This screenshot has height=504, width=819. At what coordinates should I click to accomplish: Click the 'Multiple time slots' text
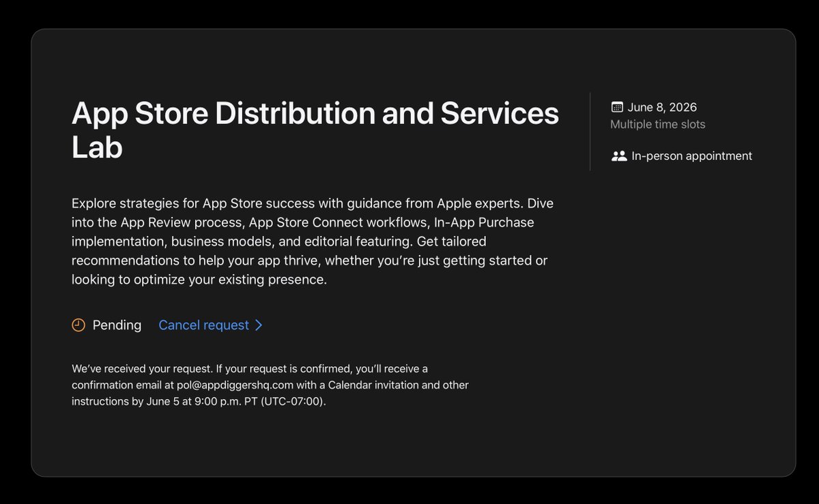coord(658,124)
